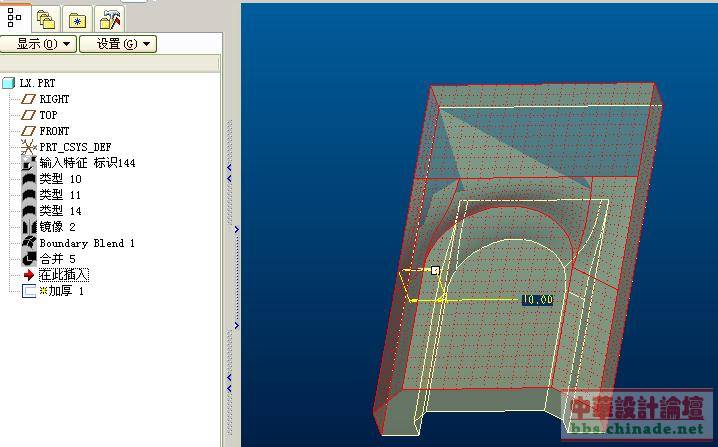Select the 类型 11 feature
Image resolution: width=718 pixels, height=447 pixels.
coord(59,195)
